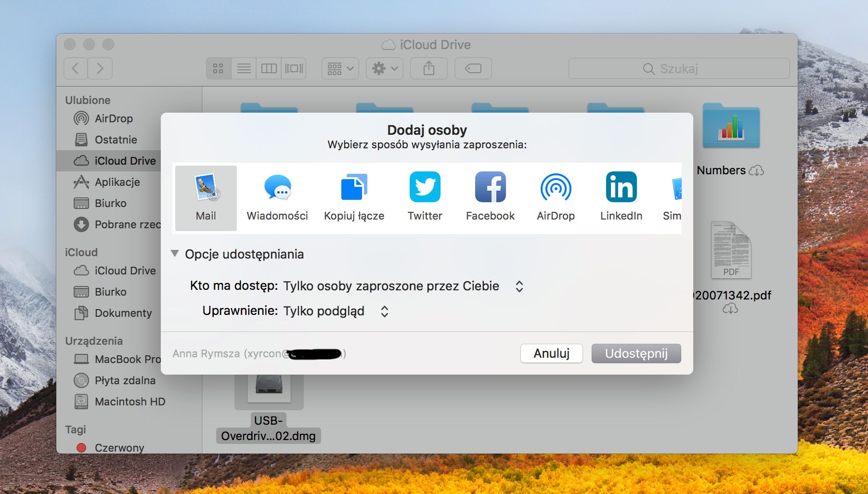The image size is (868, 494).
Task: Share the invitation via LinkedIn
Action: pyautogui.click(x=621, y=198)
